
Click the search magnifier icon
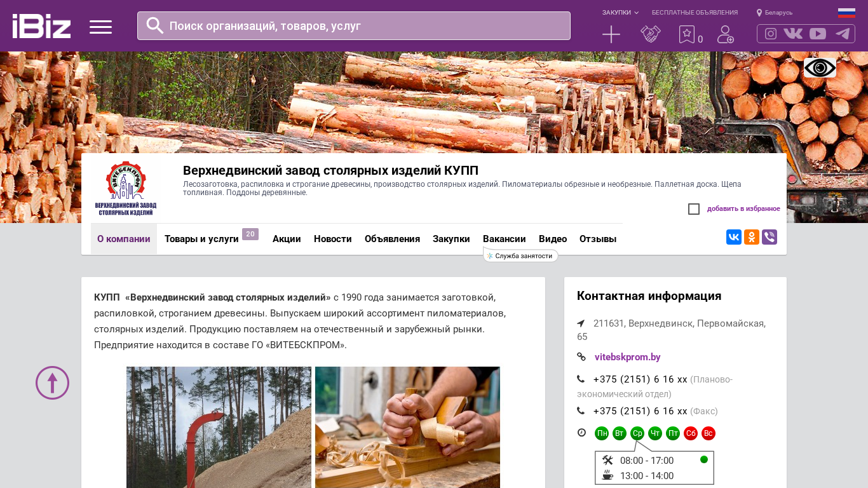[x=155, y=25]
